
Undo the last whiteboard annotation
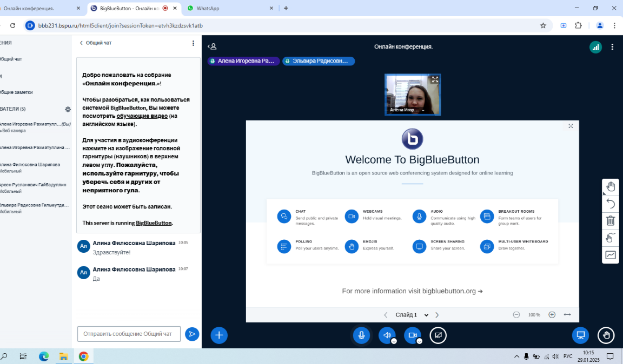pos(611,204)
